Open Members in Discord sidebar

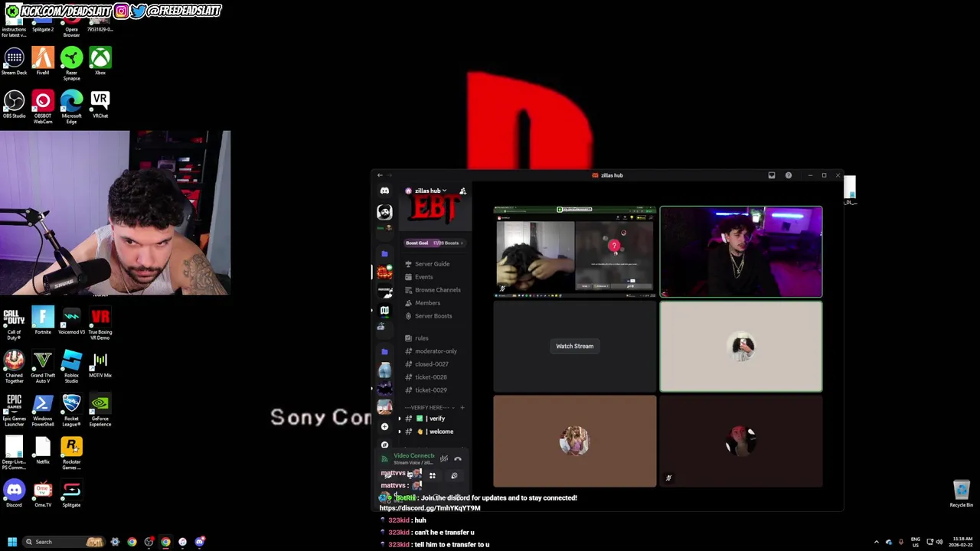427,303
